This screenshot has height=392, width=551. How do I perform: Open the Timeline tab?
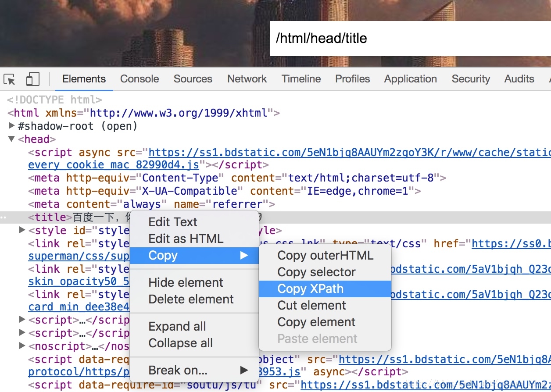(x=301, y=79)
